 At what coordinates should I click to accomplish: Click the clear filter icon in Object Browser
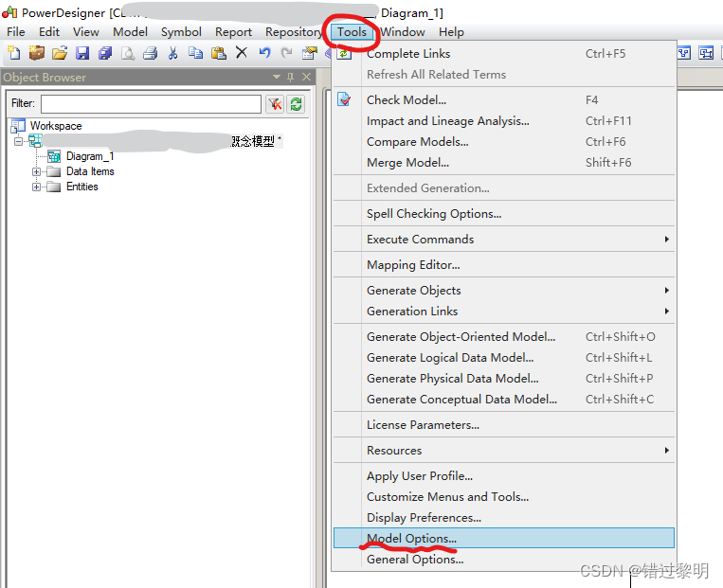pos(275,104)
